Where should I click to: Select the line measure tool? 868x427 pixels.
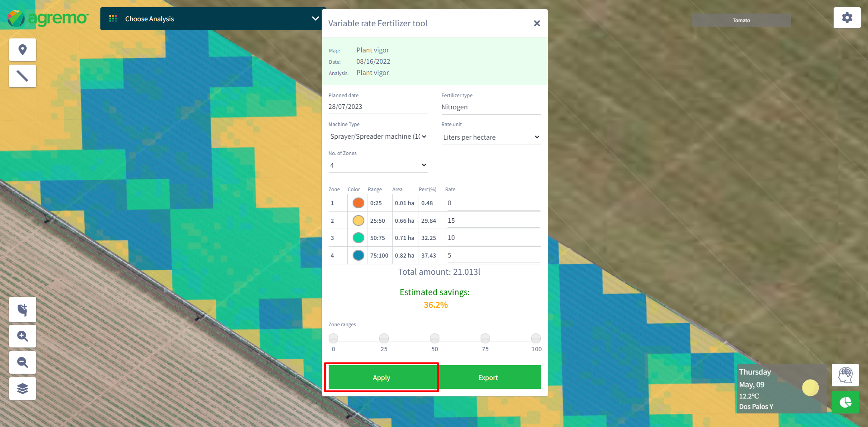click(23, 76)
